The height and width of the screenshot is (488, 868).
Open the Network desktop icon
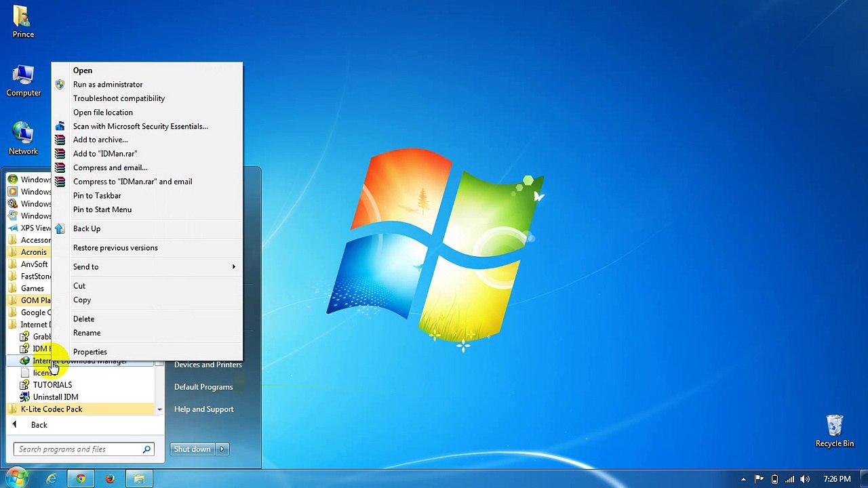point(23,139)
